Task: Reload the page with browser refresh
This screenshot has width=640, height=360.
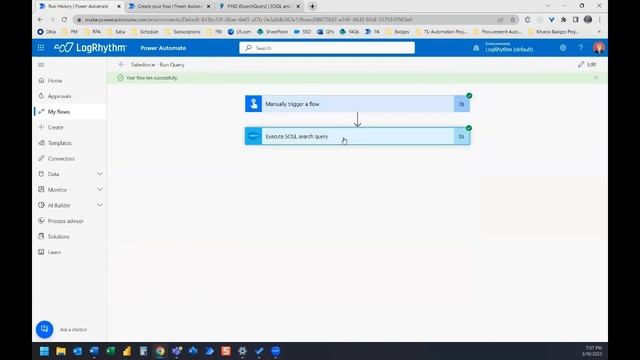Action: (x=64, y=19)
